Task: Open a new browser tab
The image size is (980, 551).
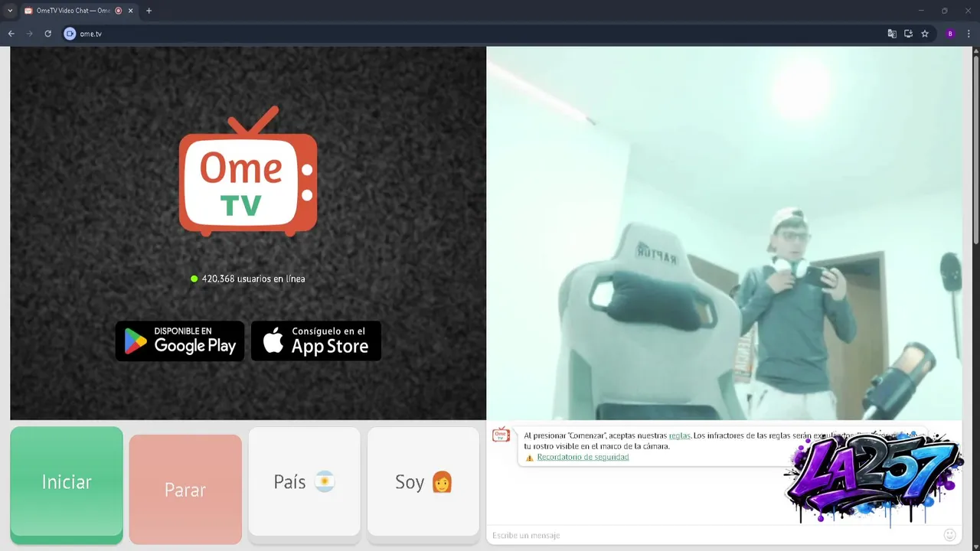Action: pos(149,11)
